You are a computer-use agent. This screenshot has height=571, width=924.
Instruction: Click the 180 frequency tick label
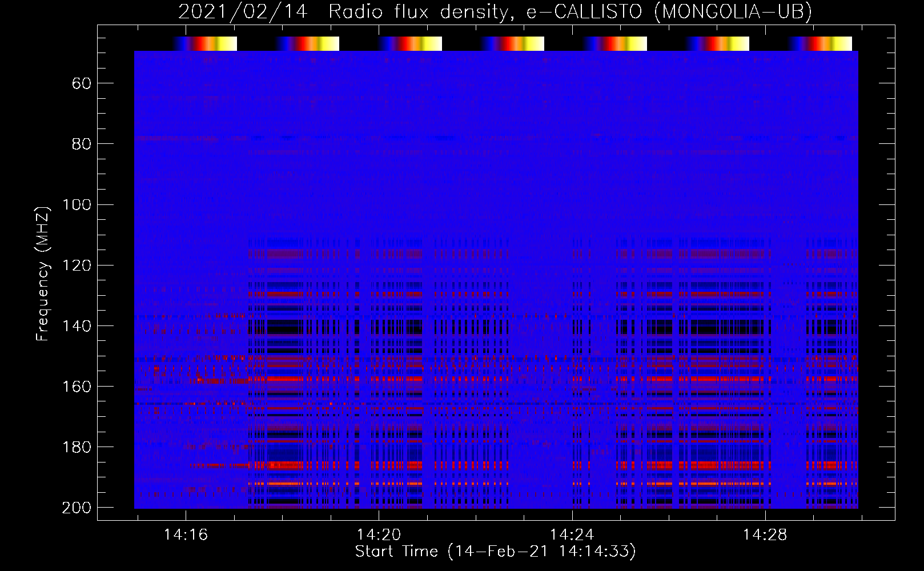77,447
